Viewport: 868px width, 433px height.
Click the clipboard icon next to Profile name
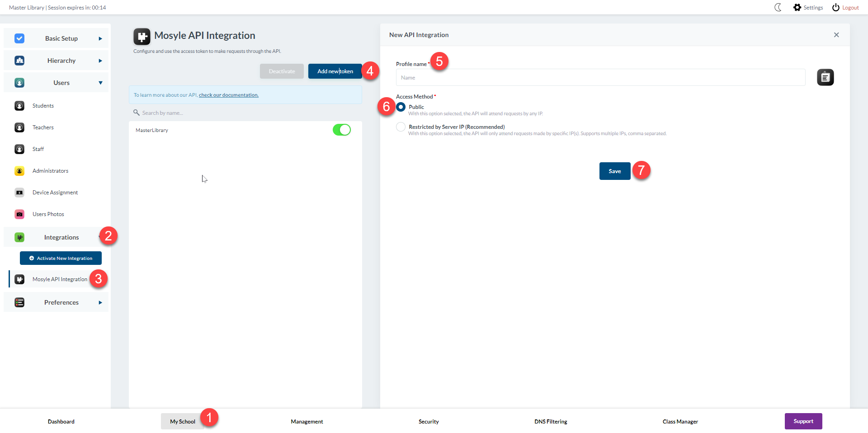(825, 77)
